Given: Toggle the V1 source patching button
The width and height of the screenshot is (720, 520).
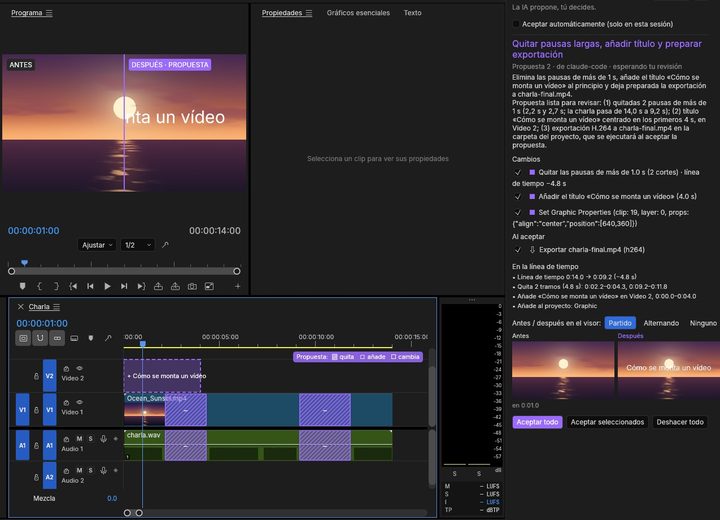Looking at the screenshot, I should (22, 409).
